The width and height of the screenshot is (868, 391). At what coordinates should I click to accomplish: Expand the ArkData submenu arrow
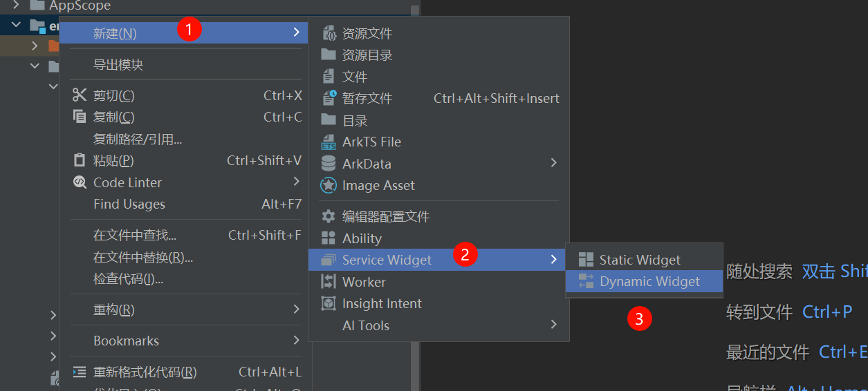pyautogui.click(x=553, y=163)
